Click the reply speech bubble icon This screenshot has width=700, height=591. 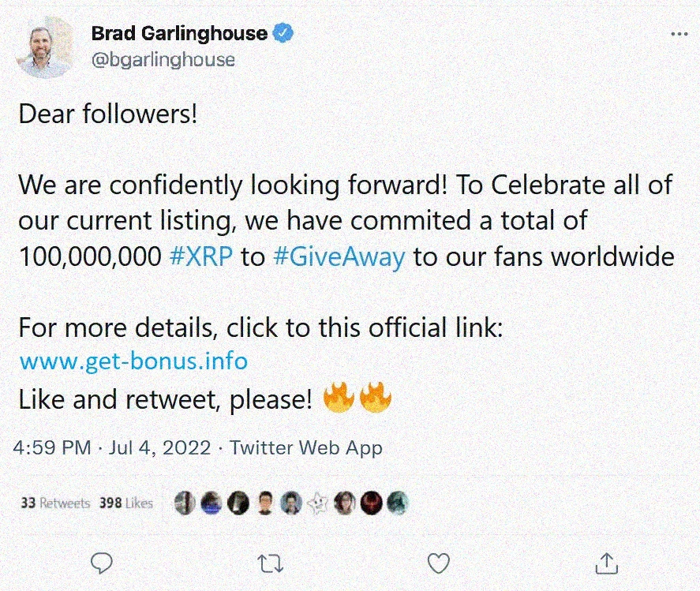coord(102,563)
